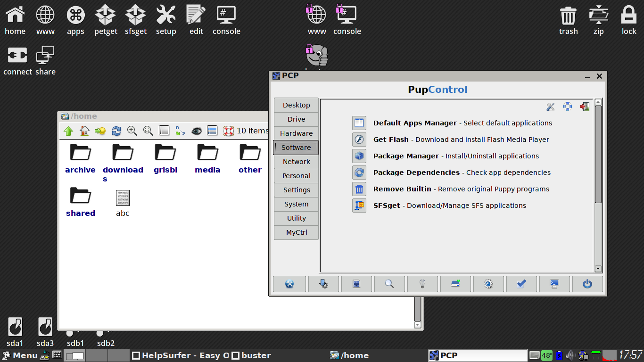Click the file cabinet button in PupControl
Image resolution: width=644 pixels, height=362 pixels.
[356, 284]
